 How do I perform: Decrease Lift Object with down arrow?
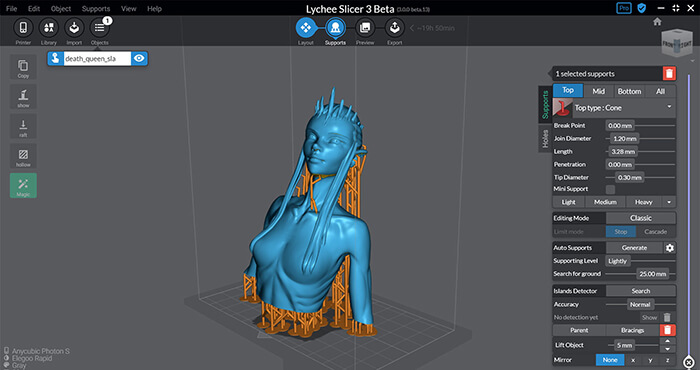667,349
